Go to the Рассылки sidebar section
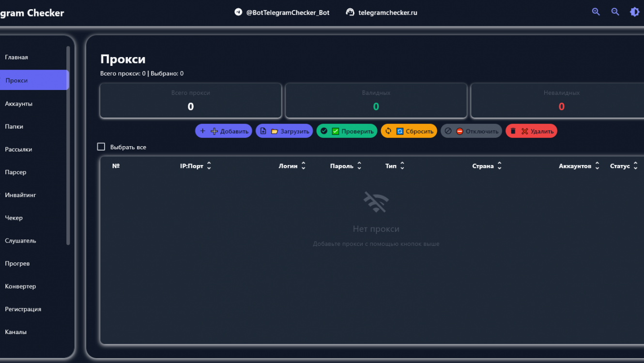 (19, 150)
